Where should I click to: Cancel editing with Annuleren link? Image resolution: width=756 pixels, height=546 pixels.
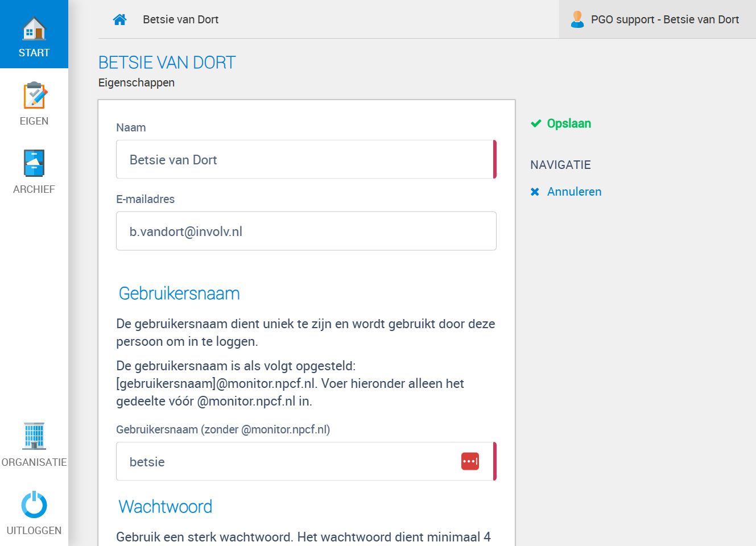pos(574,192)
